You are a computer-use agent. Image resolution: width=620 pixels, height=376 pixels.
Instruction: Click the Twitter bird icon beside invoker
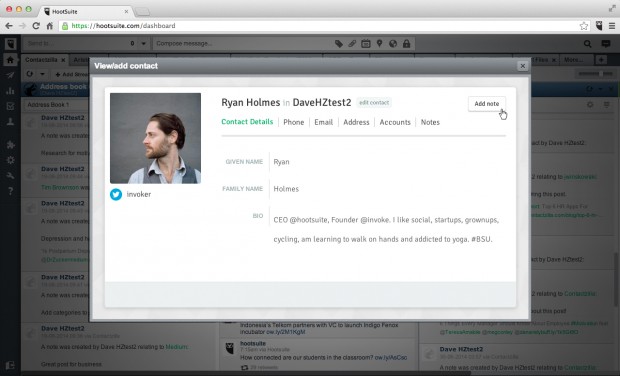pyautogui.click(x=116, y=195)
